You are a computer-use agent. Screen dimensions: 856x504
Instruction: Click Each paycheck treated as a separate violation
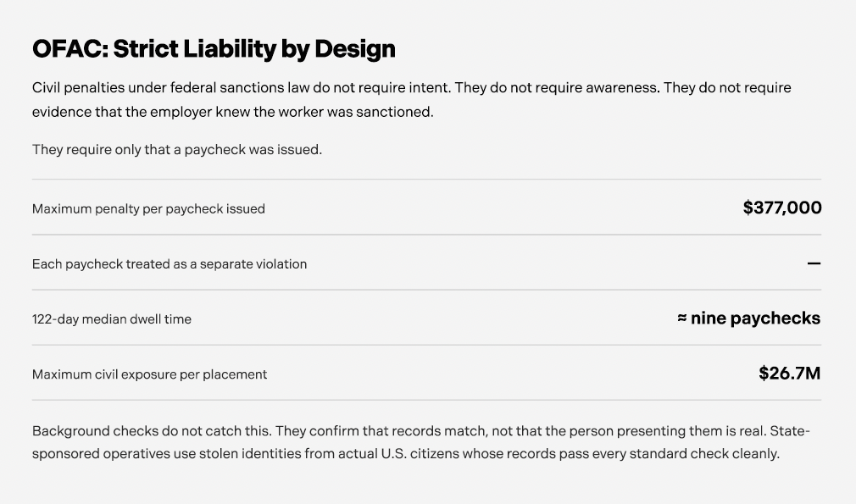[170, 264]
